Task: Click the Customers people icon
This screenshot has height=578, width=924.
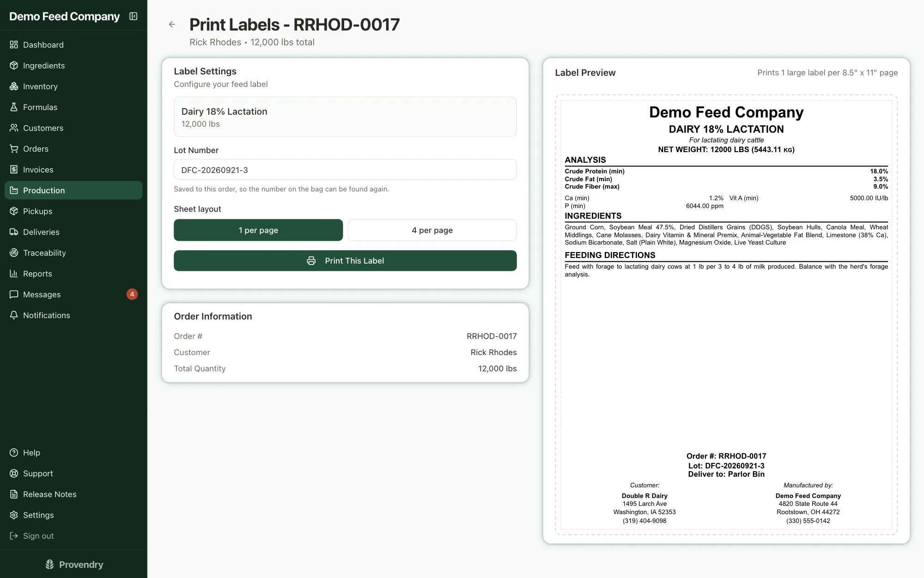Action: pyautogui.click(x=14, y=128)
